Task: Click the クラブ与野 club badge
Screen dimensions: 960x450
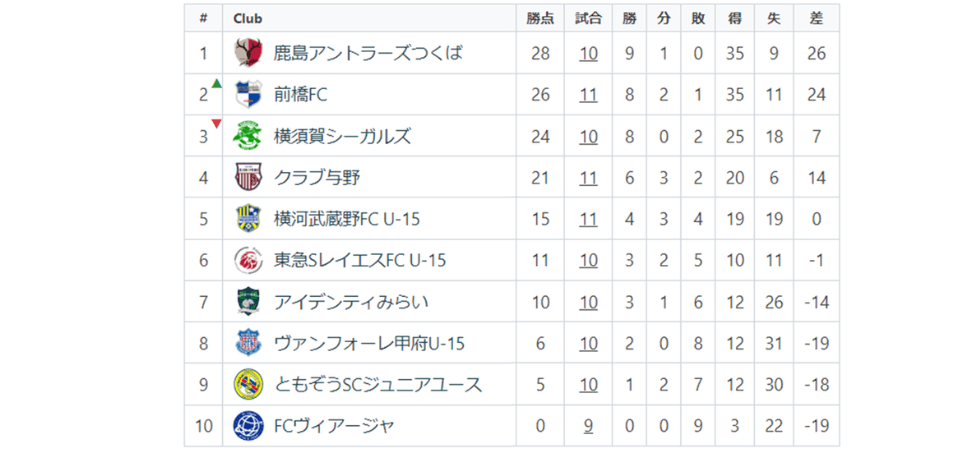Action: [x=248, y=178]
